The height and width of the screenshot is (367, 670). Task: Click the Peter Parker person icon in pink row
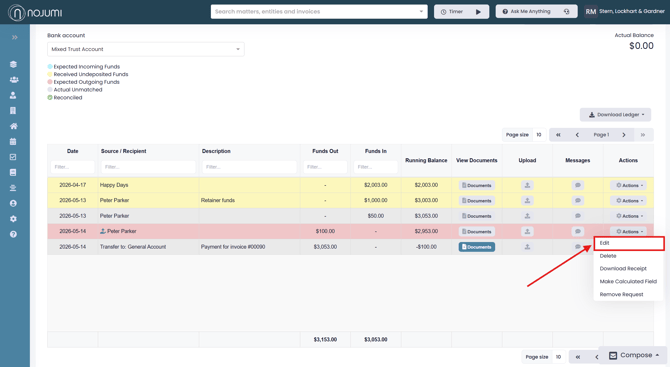(x=103, y=231)
